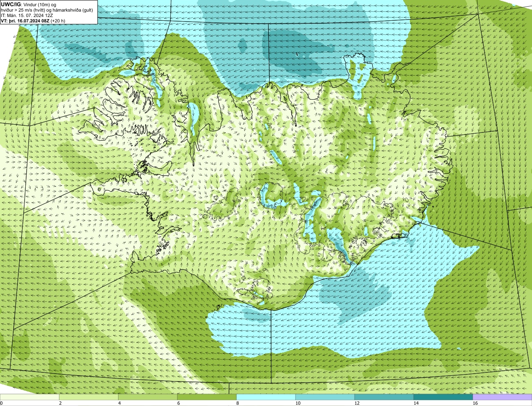Click the legend scale label '0'
Viewport: 532px width, 406px height.
tap(1, 403)
